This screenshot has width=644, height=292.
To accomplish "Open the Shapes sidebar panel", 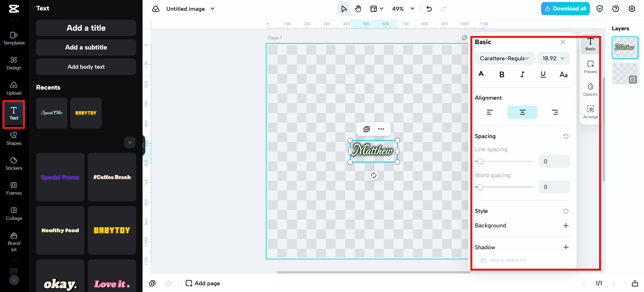I will coord(14,138).
